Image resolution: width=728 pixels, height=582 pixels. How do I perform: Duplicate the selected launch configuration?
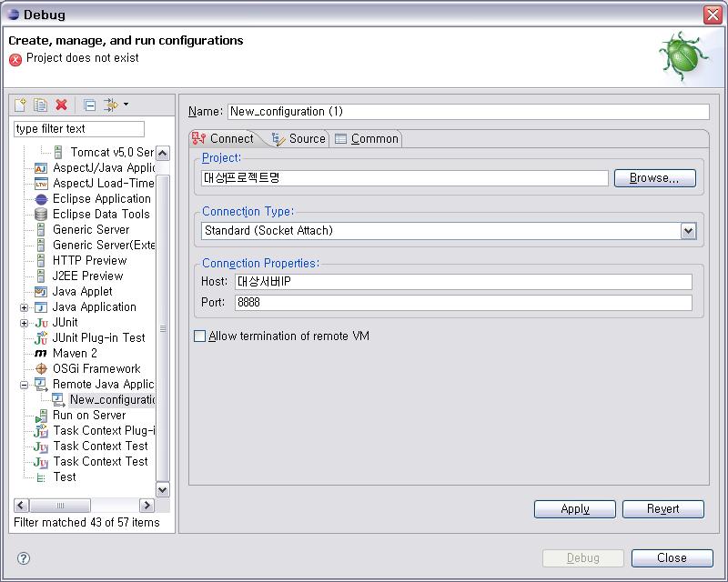[x=40, y=105]
